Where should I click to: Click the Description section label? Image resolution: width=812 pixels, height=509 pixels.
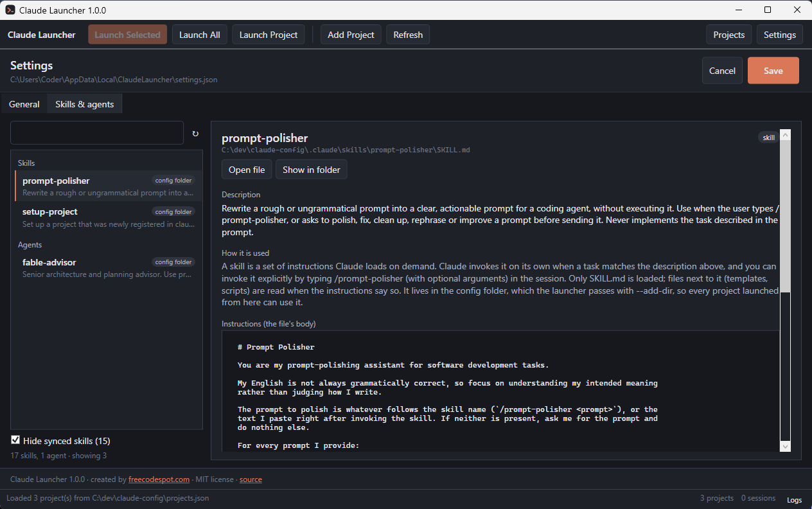(241, 195)
